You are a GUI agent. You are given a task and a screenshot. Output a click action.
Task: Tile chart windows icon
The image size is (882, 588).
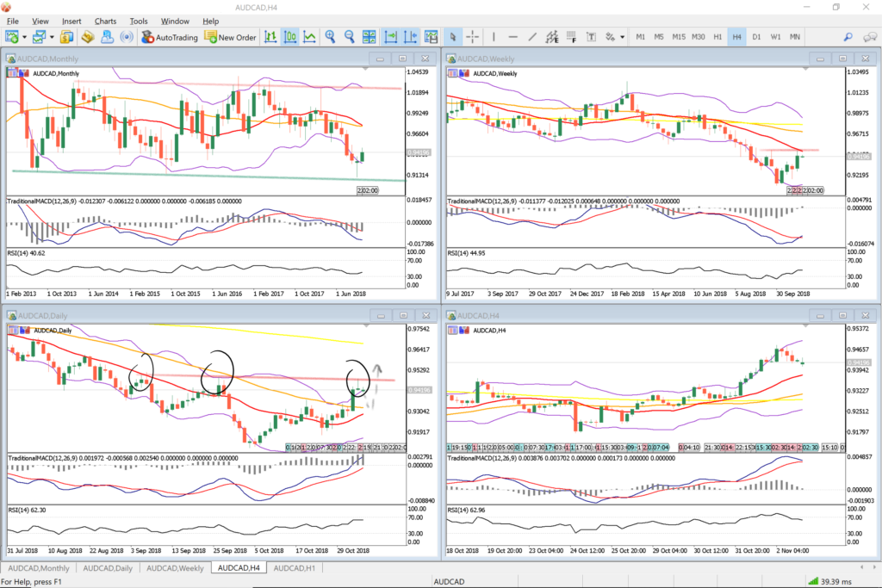(x=370, y=37)
